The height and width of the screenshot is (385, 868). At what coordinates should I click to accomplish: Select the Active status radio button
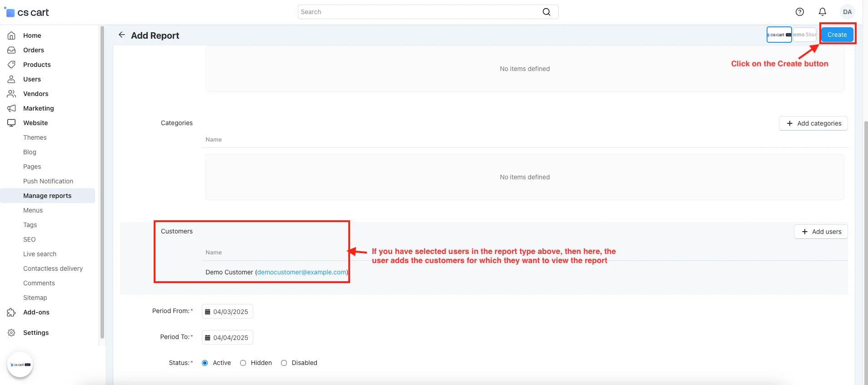point(205,363)
